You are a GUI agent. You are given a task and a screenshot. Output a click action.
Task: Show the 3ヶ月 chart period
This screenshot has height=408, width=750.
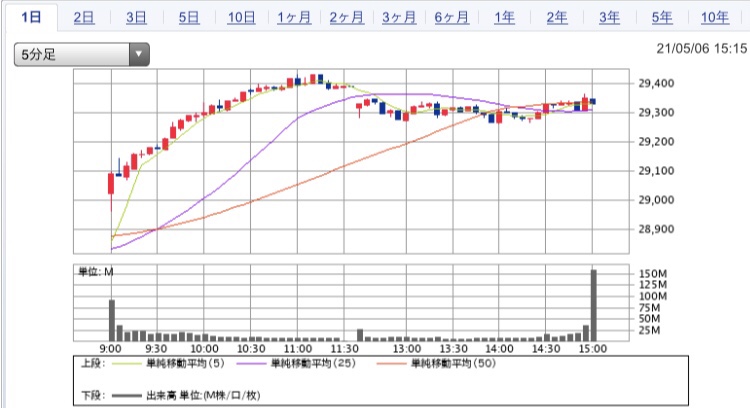399,18
